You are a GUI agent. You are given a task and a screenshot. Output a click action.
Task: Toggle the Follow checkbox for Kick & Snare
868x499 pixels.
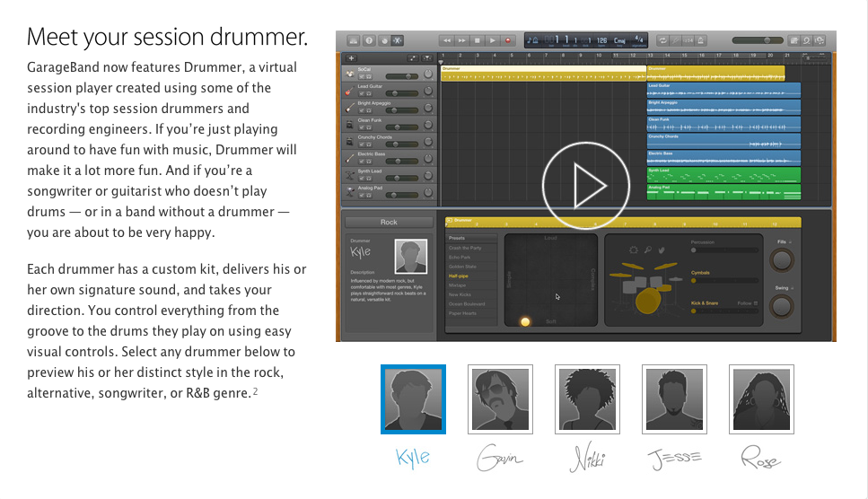756,303
